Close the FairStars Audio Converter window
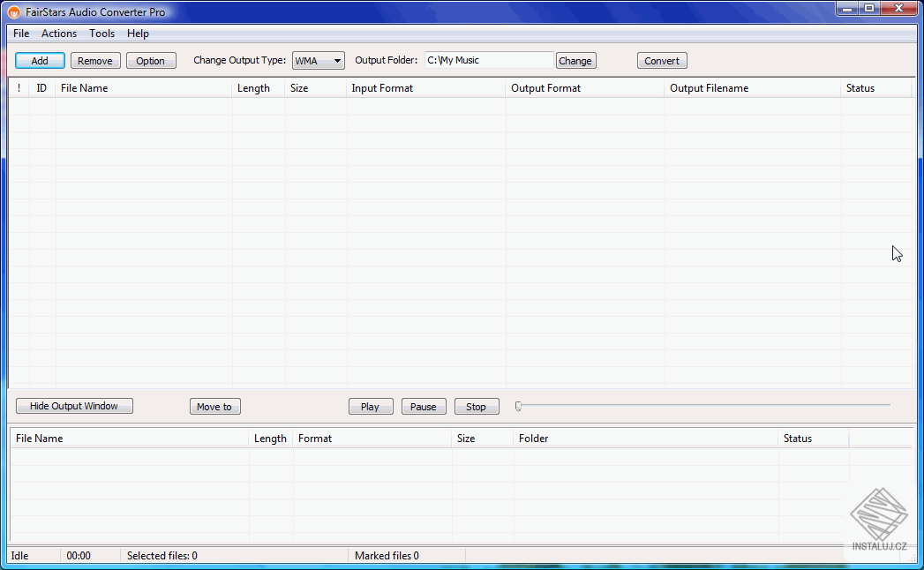 point(899,8)
